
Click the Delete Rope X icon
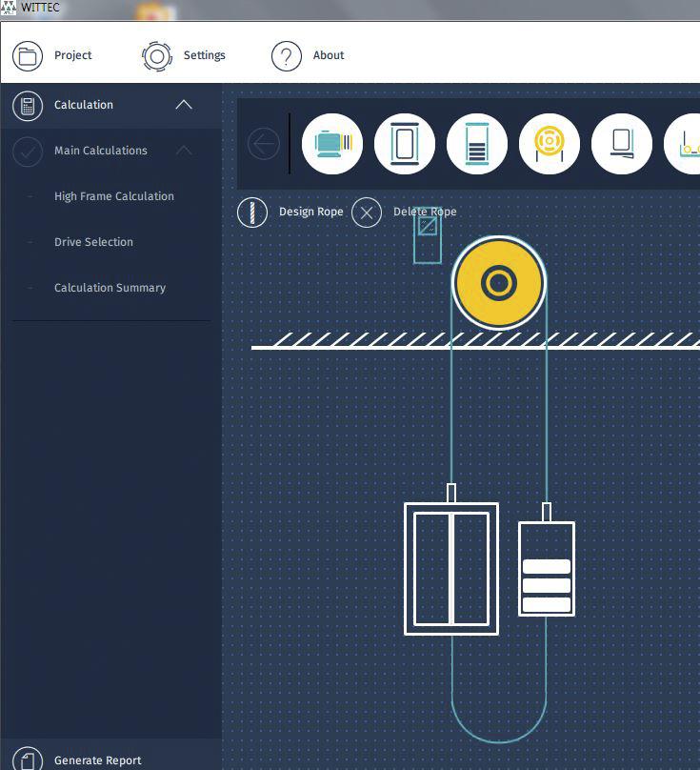[367, 213]
